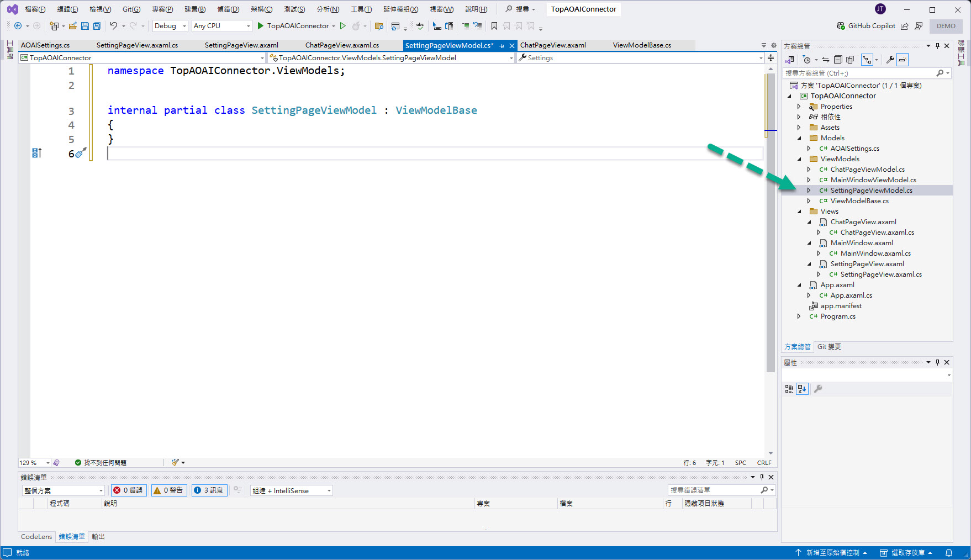Viewport: 971px width, 560px height.
Task: Open Solution Explorer wrench Properties icon
Action: click(x=890, y=60)
